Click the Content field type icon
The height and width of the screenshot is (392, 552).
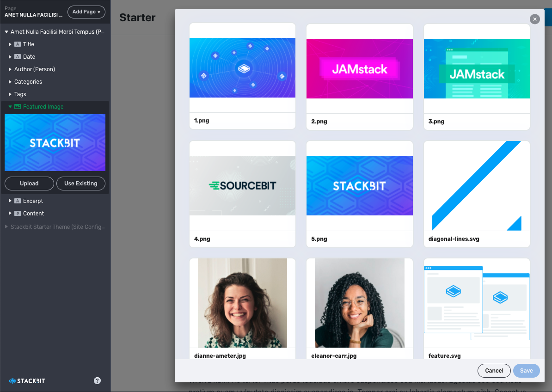click(x=18, y=213)
